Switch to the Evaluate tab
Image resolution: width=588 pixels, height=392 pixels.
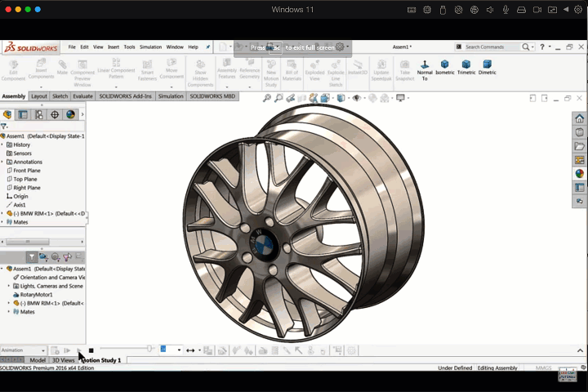point(83,96)
